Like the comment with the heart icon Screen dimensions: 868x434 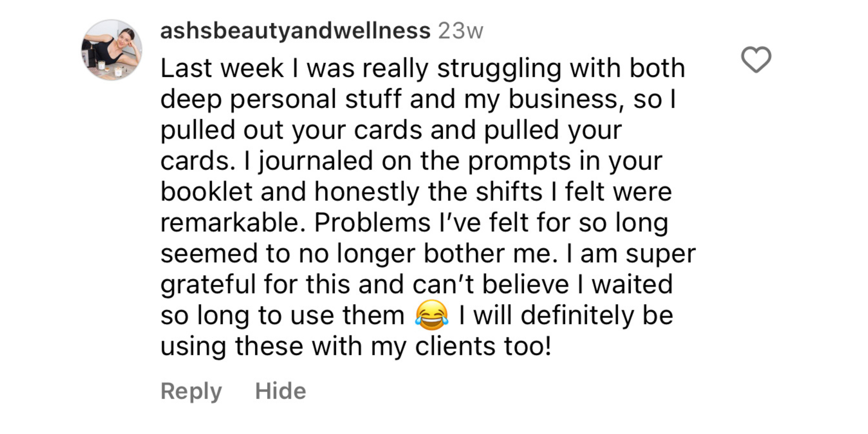756,60
